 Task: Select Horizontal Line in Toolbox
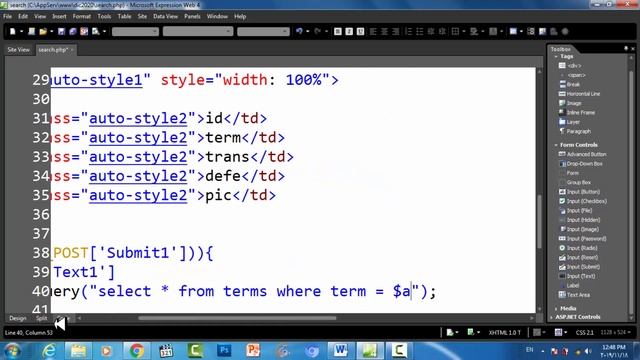[579, 94]
